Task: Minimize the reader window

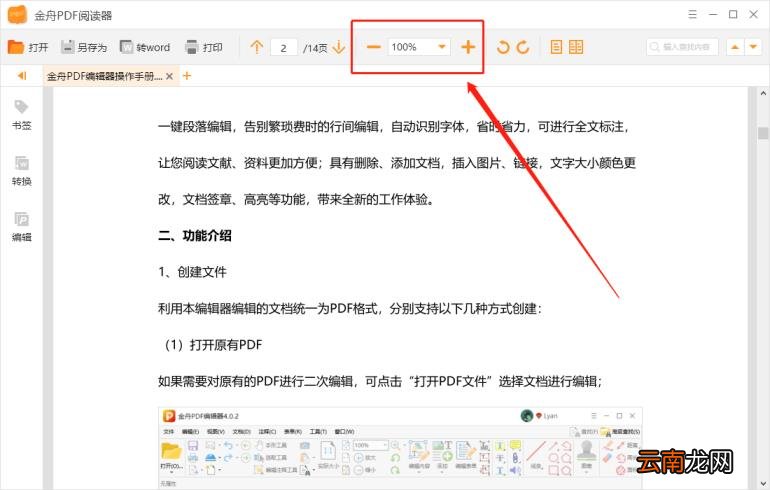Action: (x=713, y=14)
